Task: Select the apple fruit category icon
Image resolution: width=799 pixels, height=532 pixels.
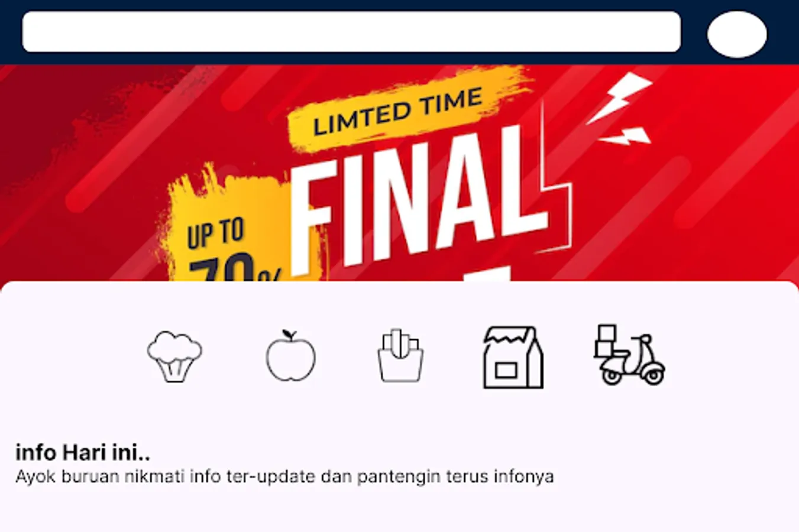Action: [290, 356]
